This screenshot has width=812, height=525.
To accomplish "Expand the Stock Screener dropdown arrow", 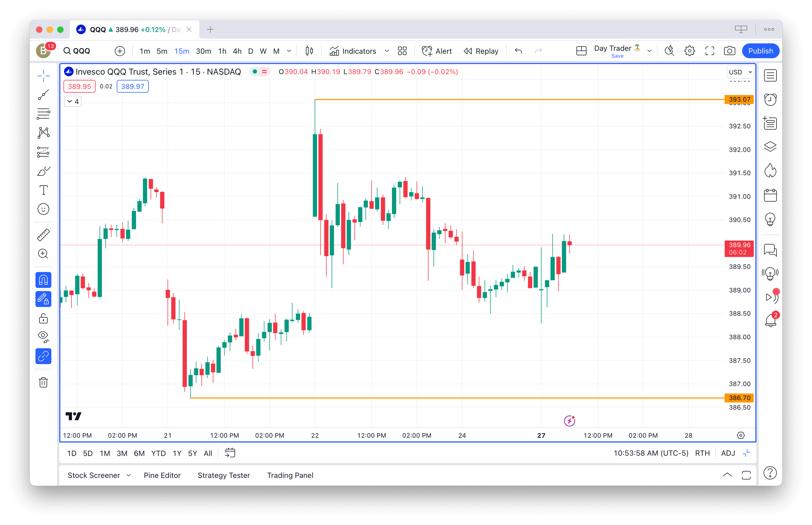I will coord(129,475).
